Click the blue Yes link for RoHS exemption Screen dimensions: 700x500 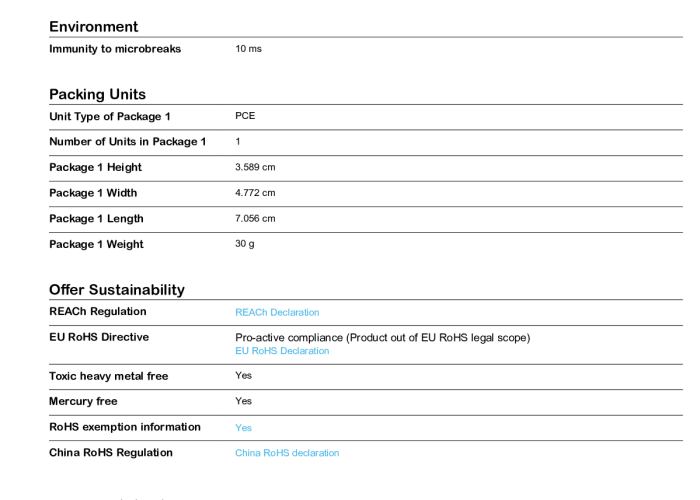(x=243, y=428)
